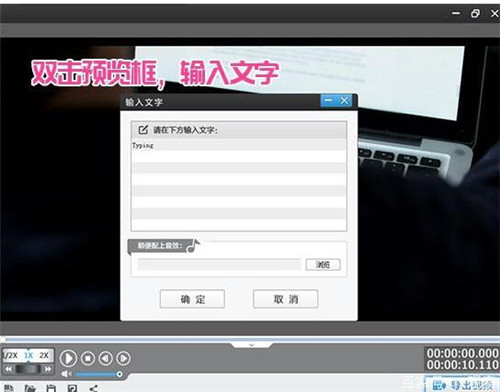Open help via the question mark icon
Screen dimensions: 500x392
click(x=72, y=389)
